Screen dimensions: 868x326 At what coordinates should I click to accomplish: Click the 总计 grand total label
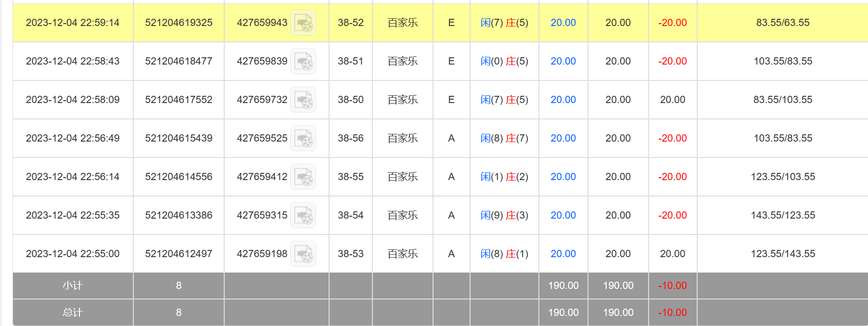[73, 313]
